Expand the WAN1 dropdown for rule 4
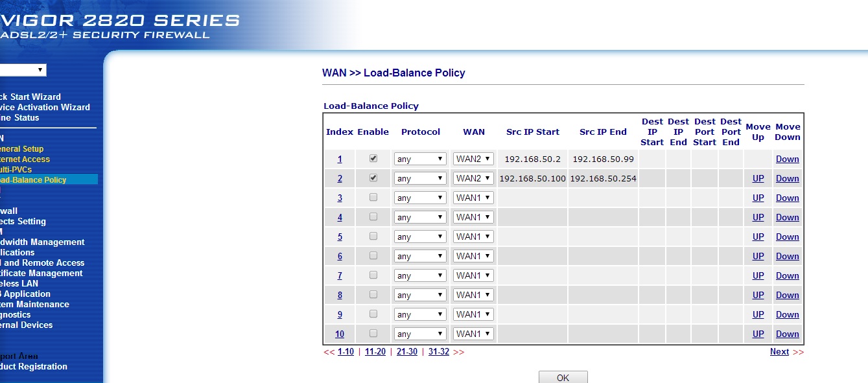Viewport: 868px width, 383px height. coord(473,217)
